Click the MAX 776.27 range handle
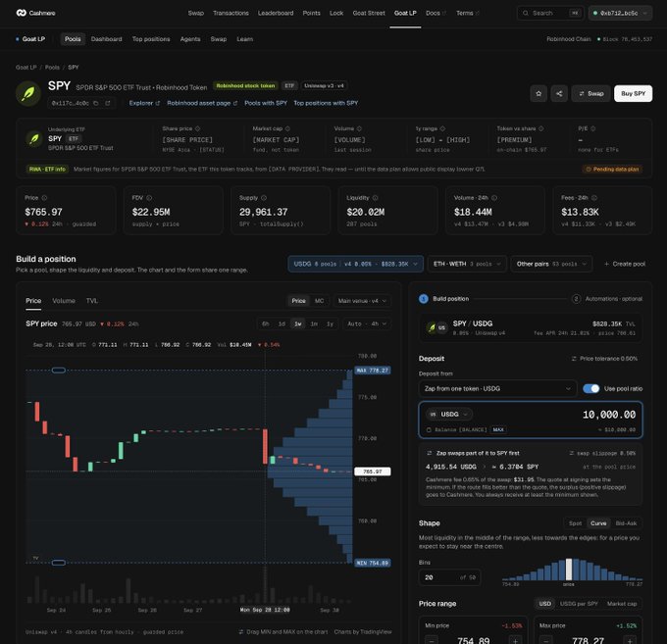The width and height of the screenshot is (667, 644). click(372, 371)
